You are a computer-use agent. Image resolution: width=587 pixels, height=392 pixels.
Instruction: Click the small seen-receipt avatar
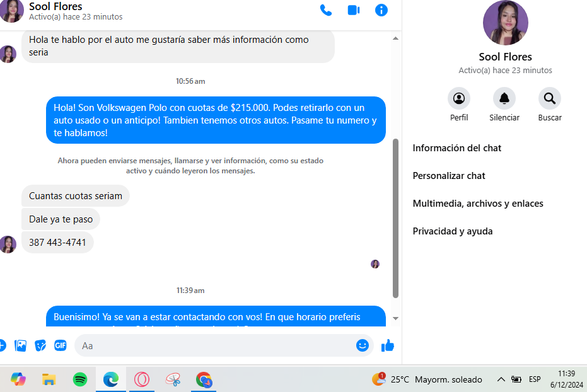375,264
